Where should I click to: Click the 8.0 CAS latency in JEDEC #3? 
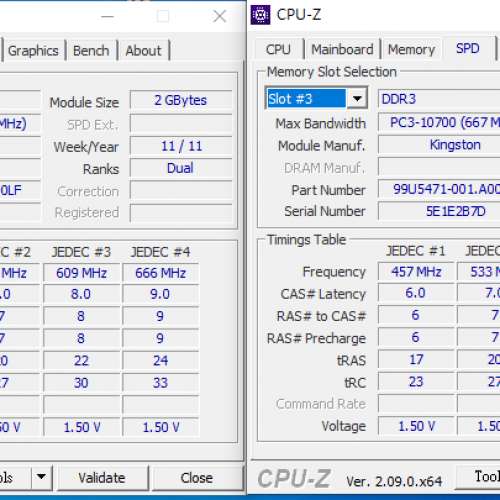pyautogui.click(x=81, y=294)
